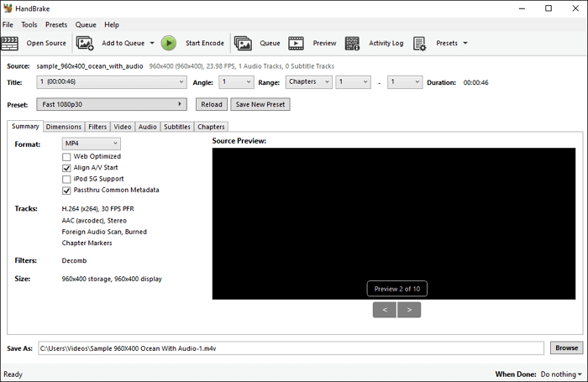The image size is (588, 382).
Task: Open the Range Chapters dropdown
Action: 307,82
